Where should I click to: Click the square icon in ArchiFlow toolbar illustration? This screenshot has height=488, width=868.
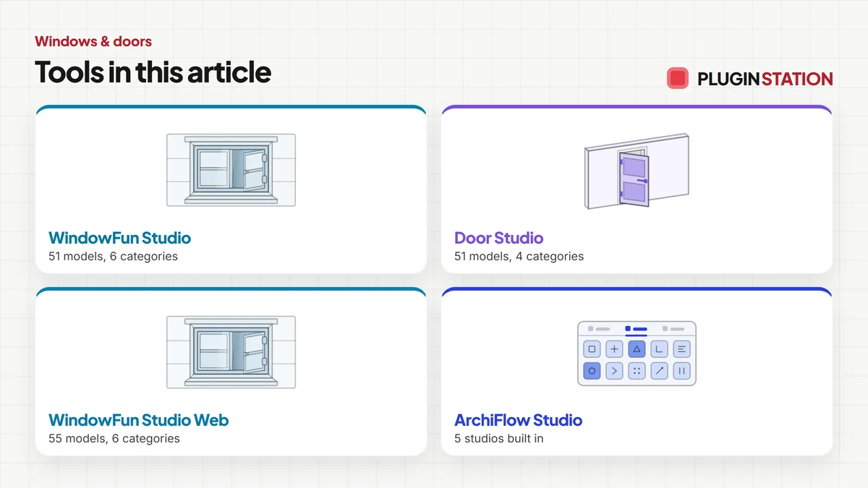pos(592,349)
